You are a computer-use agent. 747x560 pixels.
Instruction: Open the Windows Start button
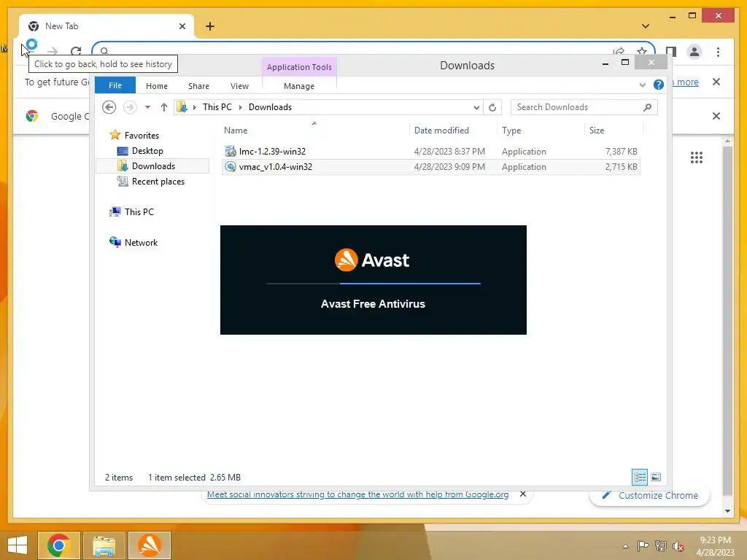18,545
